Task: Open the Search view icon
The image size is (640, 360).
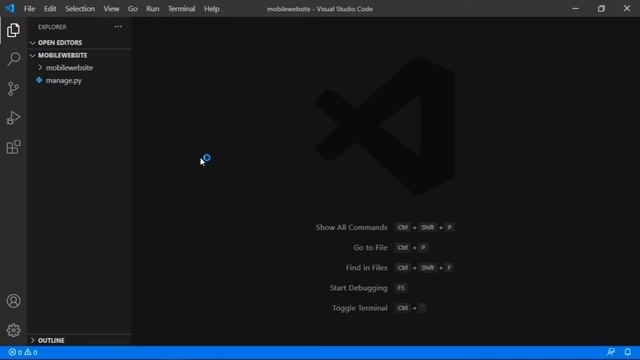Action: click(13, 59)
